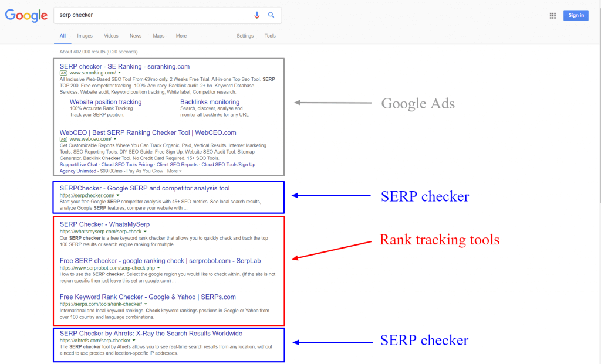Open the Google apps grid icon

point(552,16)
